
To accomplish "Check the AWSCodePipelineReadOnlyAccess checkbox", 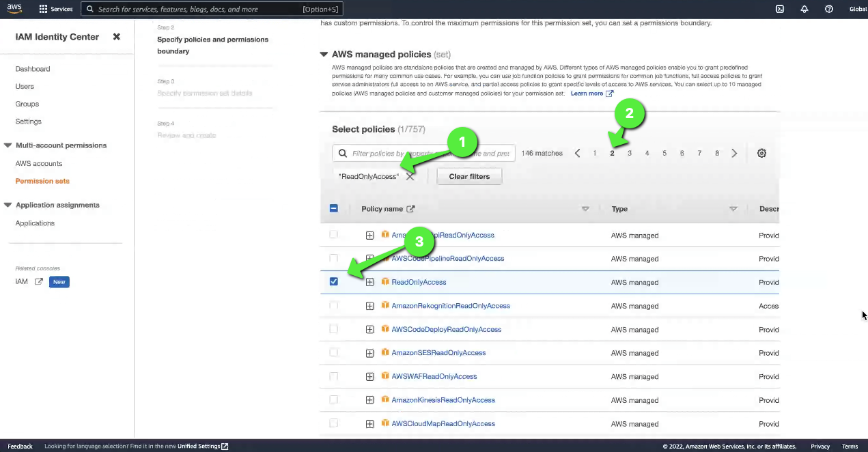I will coord(334,258).
